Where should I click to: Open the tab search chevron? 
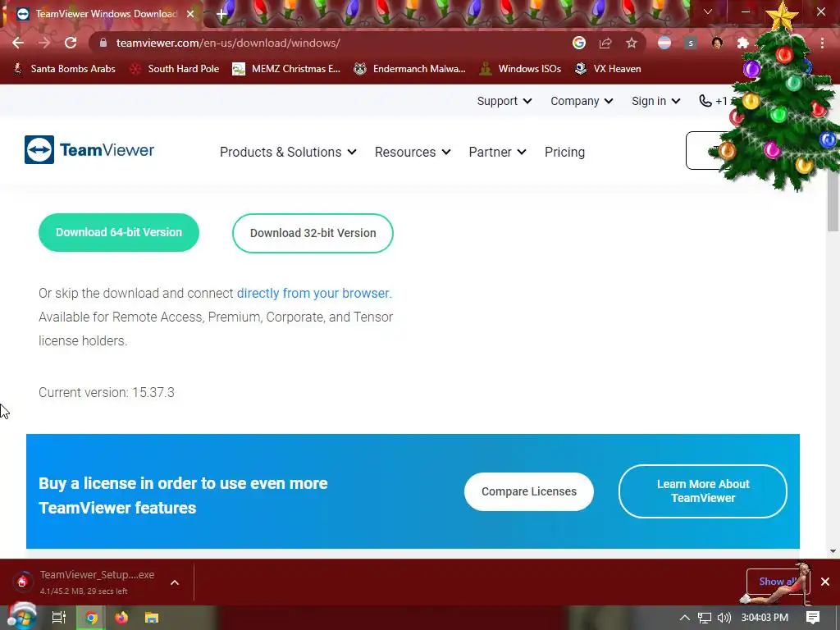point(708,11)
